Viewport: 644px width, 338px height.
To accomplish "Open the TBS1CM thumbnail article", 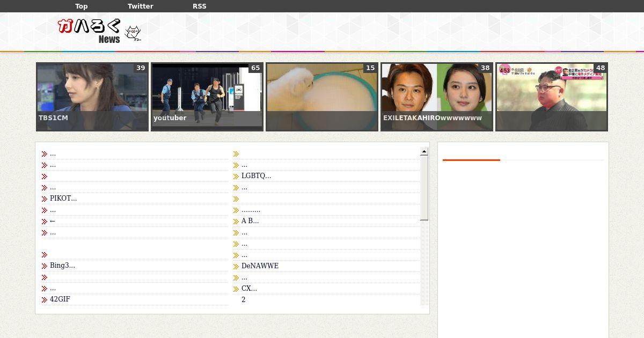I will coord(92,97).
